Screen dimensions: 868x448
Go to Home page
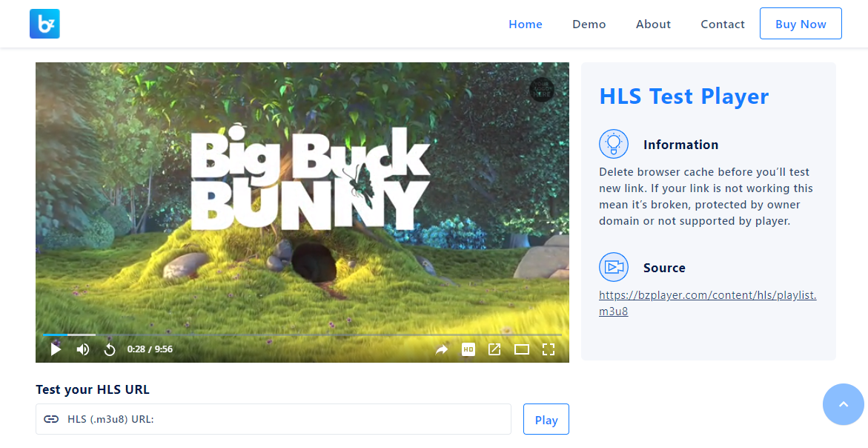[x=526, y=24]
